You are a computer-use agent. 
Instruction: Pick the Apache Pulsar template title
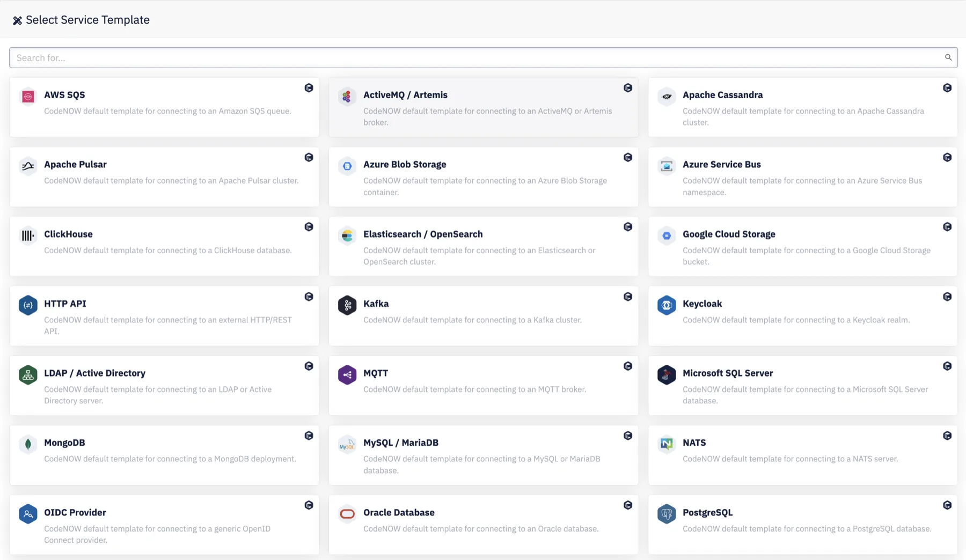[x=75, y=165]
